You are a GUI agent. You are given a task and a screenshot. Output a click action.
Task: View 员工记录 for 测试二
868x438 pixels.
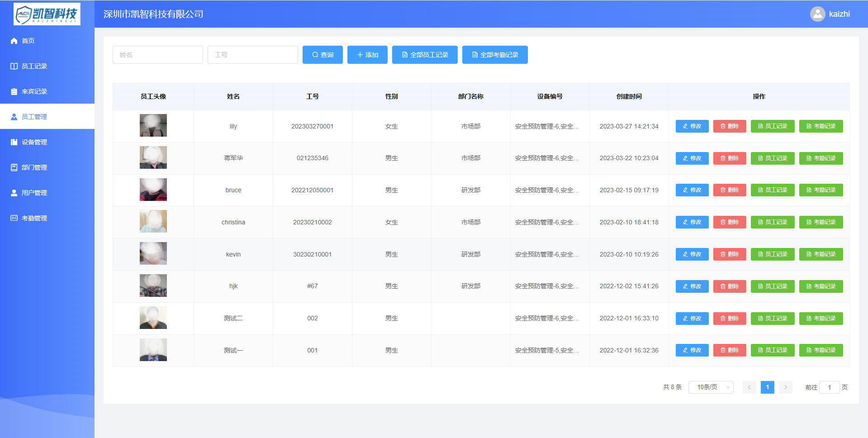coord(773,319)
